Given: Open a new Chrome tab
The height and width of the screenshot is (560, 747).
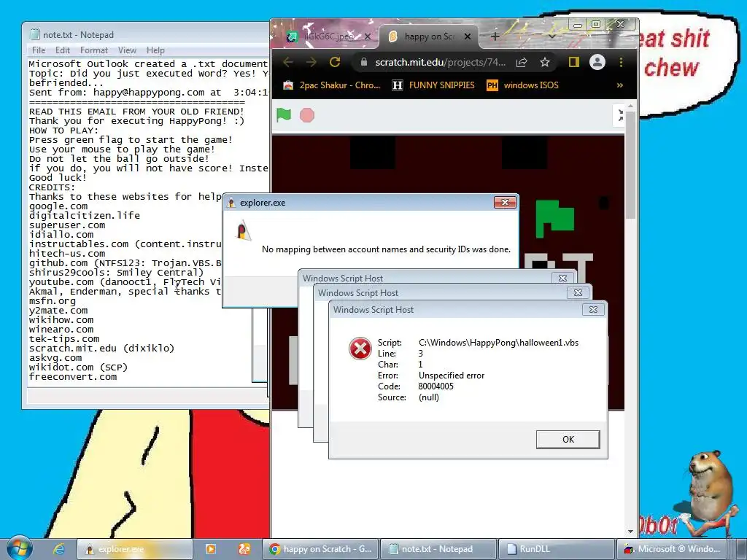Looking at the screenshot, I should [495, 36].
